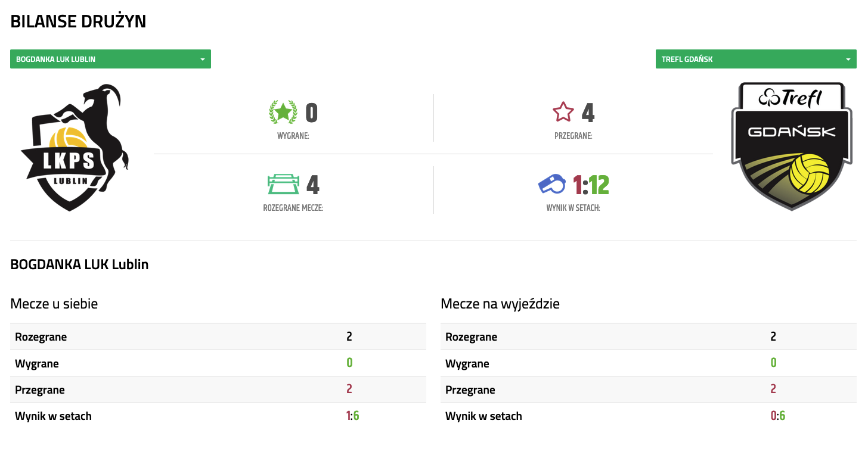Viewport: 868px width, 455px height.
Task: Click the red outlined star losses icon
Action: click(x=563, y=112)
